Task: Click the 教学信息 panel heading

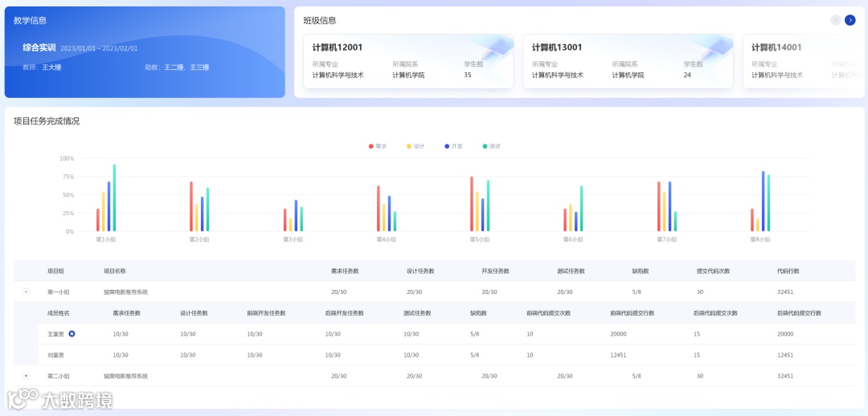Action: click(x=30, y=20)
